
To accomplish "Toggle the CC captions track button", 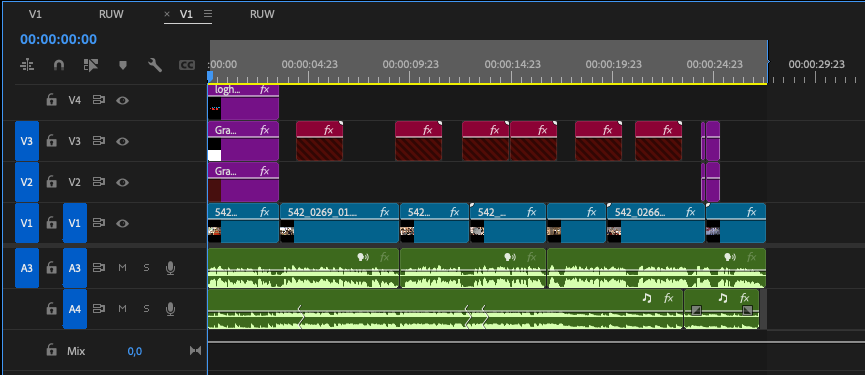I will pos(187,66).
